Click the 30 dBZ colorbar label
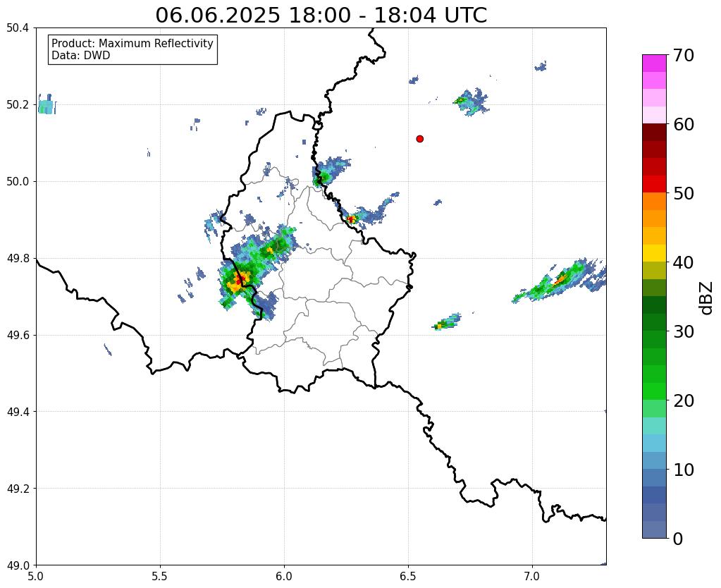Viewport: 721px width, 588px height. (x=684, y=331)
